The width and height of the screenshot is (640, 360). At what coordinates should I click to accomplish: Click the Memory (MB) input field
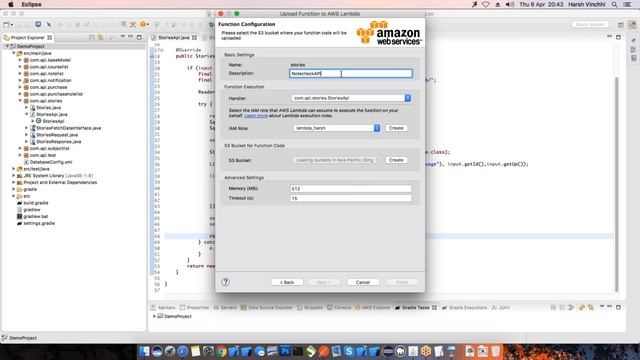(351, 189)
